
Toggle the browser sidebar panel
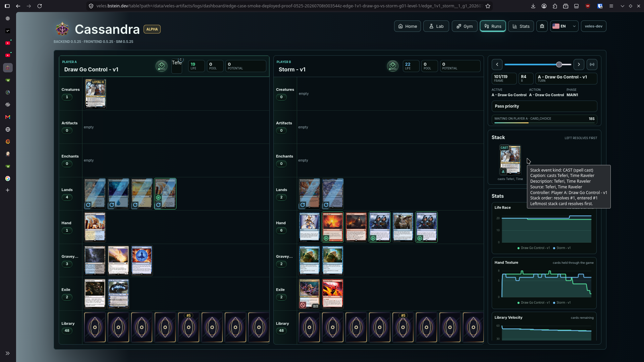pyautogui.click(x=7, y=6)
